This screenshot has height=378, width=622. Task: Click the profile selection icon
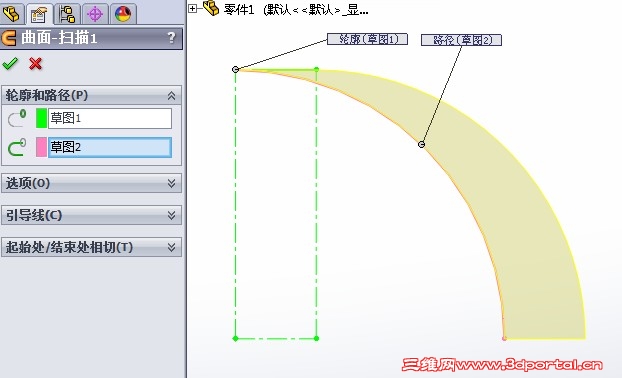pyautogui.click(x=17, y=119)
